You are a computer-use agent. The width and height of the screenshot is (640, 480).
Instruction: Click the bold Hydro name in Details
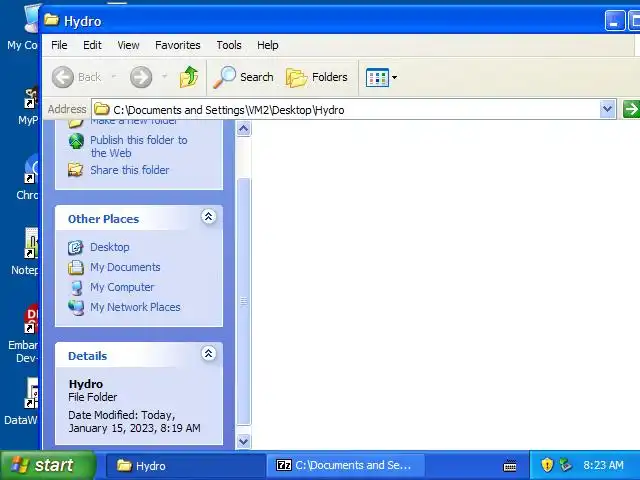(x=86, y=384)
